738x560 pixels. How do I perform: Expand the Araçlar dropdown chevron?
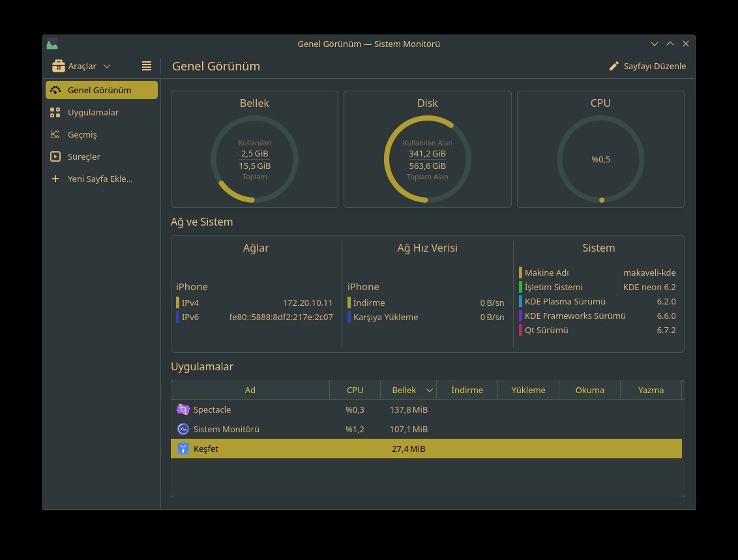107,66
